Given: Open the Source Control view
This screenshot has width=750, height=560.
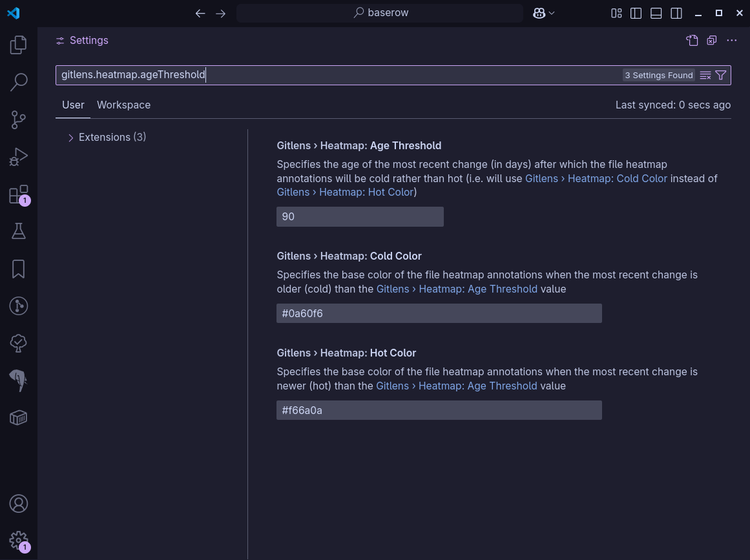Looking at the screenshot, I should click(x=18, y=119).
